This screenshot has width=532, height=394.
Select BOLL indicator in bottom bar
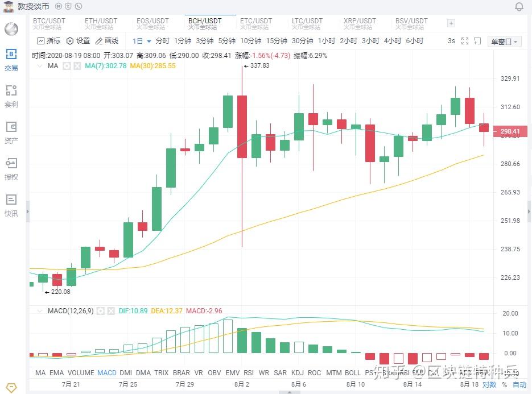(x=353, y=372)
